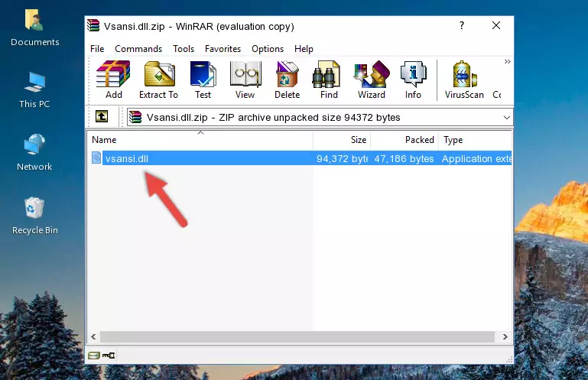Show archive Info
Image resolution: width=588 pixels, height=380 pixels.
[413, 80]
